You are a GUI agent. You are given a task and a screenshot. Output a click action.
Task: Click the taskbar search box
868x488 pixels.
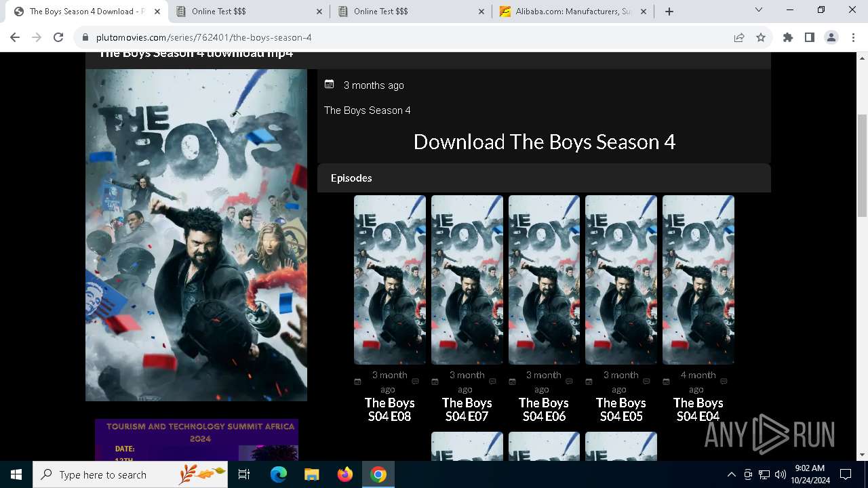pos(130,474)
